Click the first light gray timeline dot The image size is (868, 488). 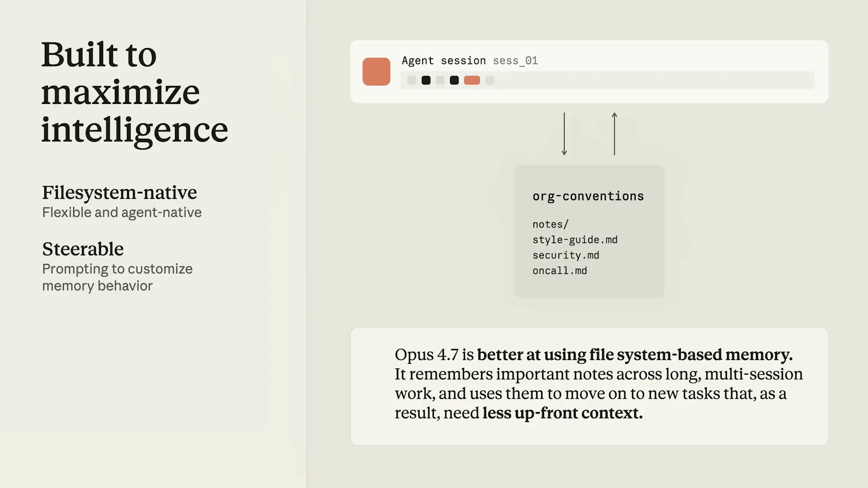point(411,80)
